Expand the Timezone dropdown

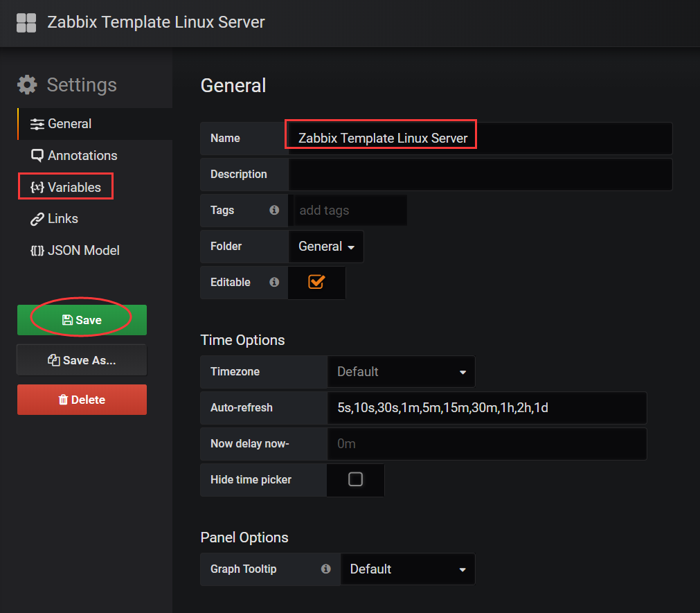click(x=401, y=372)
